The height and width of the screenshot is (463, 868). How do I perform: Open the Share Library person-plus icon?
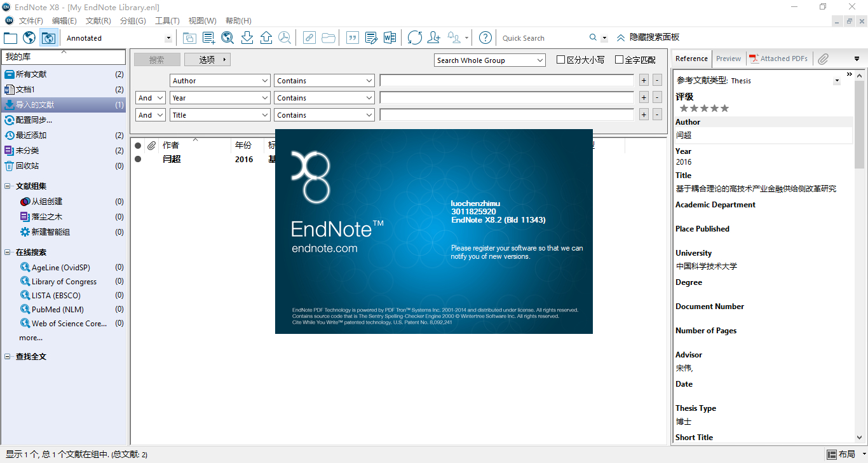pyautogui.click(x=434, y=38)
